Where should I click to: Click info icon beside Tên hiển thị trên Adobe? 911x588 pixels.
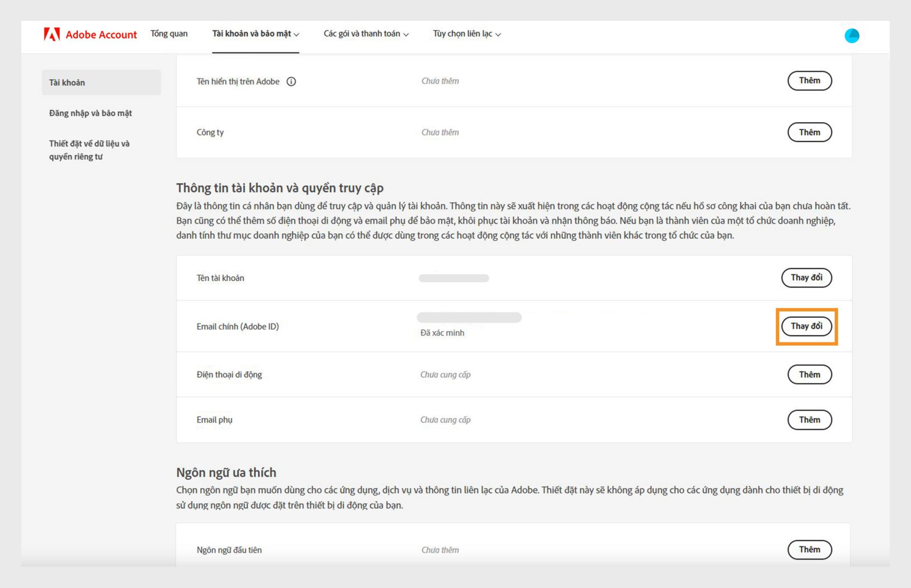click(291, 82)
